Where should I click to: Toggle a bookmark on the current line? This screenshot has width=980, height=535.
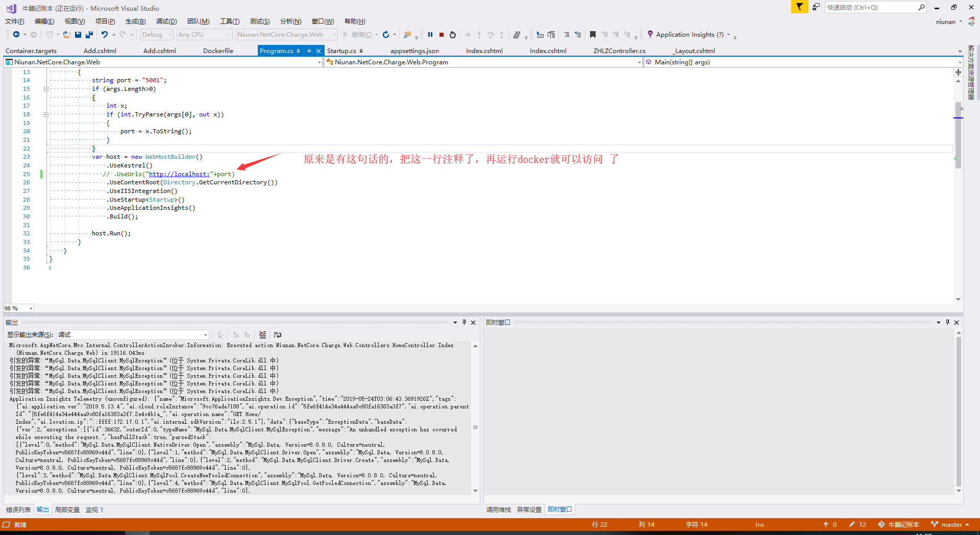(593, 35)
